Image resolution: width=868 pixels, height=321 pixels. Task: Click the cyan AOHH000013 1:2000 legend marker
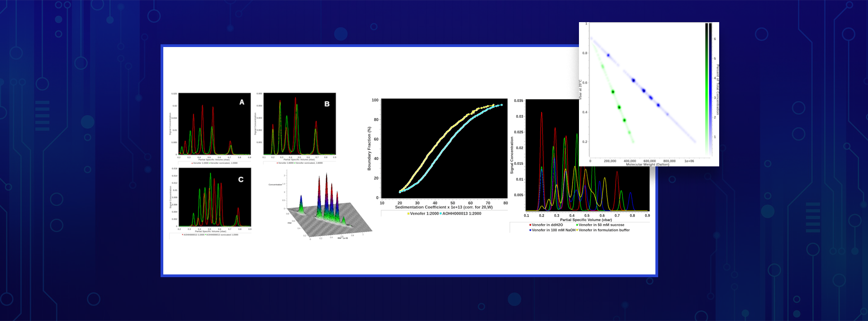[441, 214]
